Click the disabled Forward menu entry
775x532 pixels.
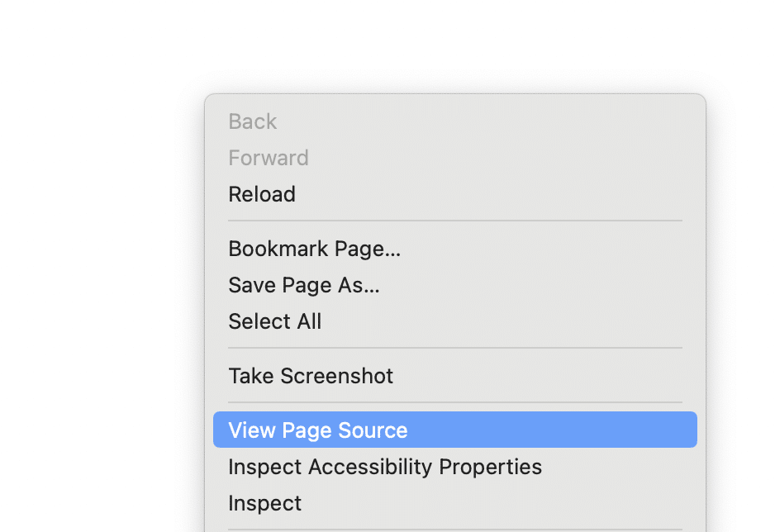coord(269,158)
